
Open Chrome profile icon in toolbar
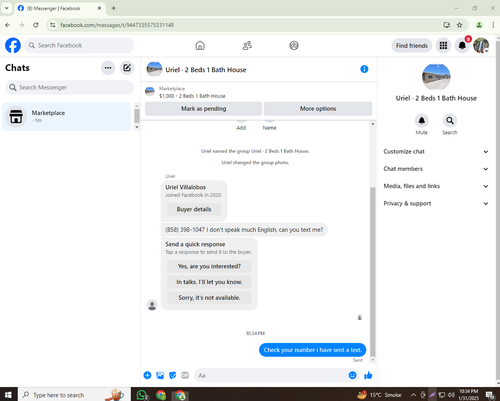tap(479, 25)
